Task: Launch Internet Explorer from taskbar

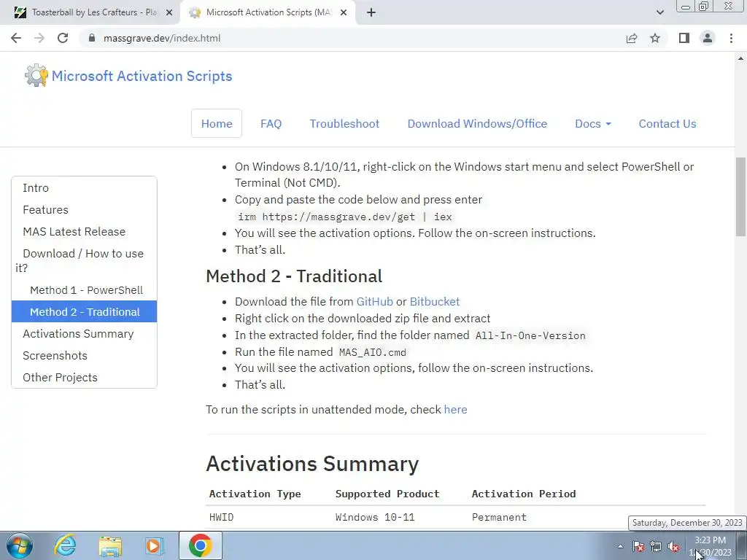Action: pyautogui.click(x=65, y=545)
